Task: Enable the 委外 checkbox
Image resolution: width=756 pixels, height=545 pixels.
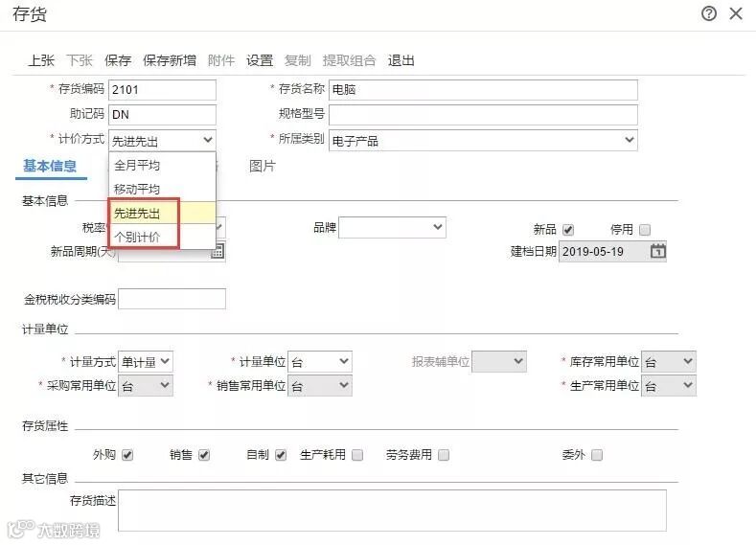Action: point(597,455)
